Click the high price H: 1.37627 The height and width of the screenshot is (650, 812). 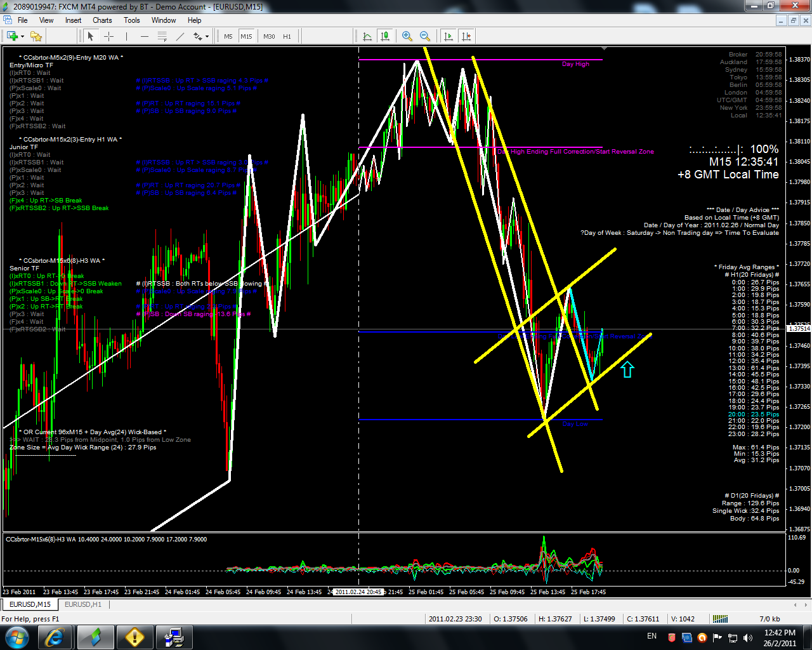555,619
